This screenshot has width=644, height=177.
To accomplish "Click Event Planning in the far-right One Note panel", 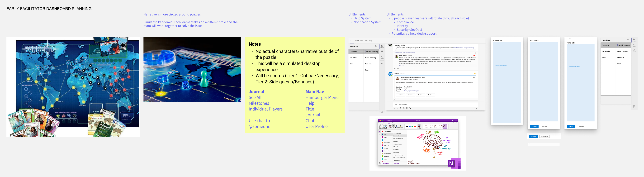I will (x=623, y=51).
